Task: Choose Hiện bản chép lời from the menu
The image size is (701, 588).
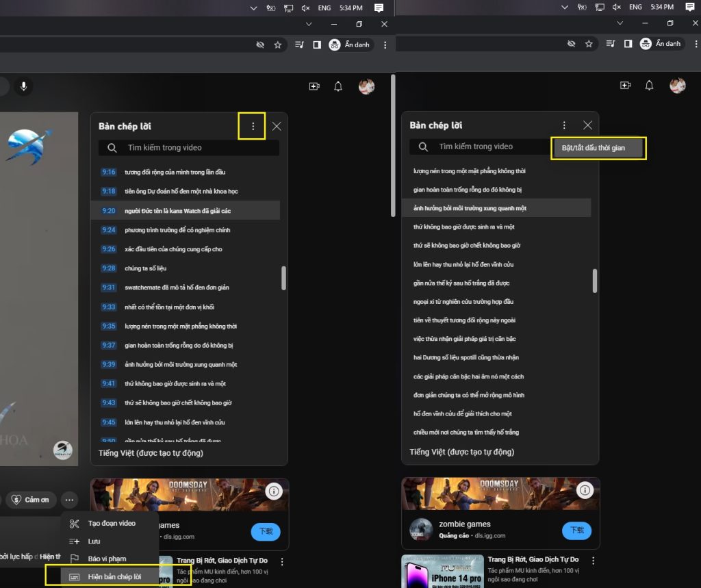Action: 116,576
